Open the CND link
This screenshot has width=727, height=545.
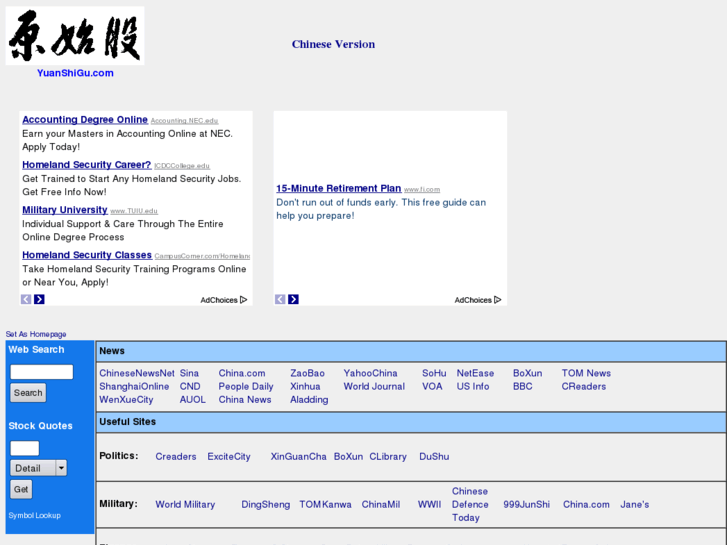tap(190, 386)
